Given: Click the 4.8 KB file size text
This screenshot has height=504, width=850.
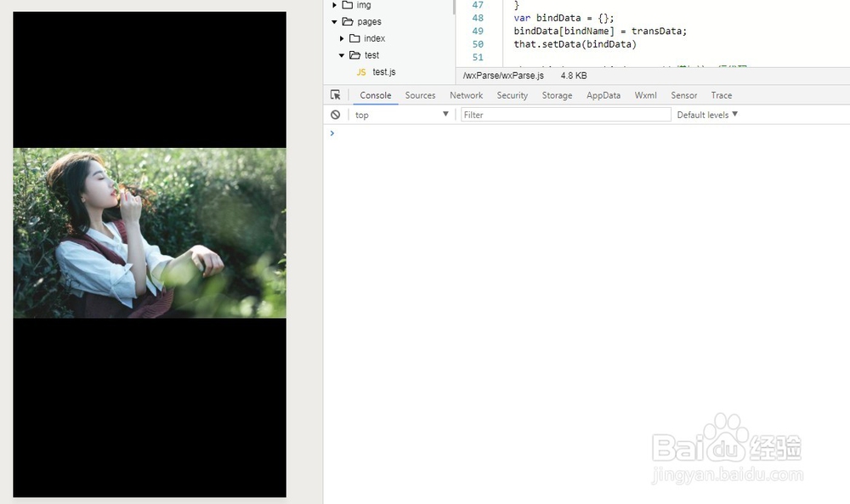Looking at the screenshot, I should [574, 76].
